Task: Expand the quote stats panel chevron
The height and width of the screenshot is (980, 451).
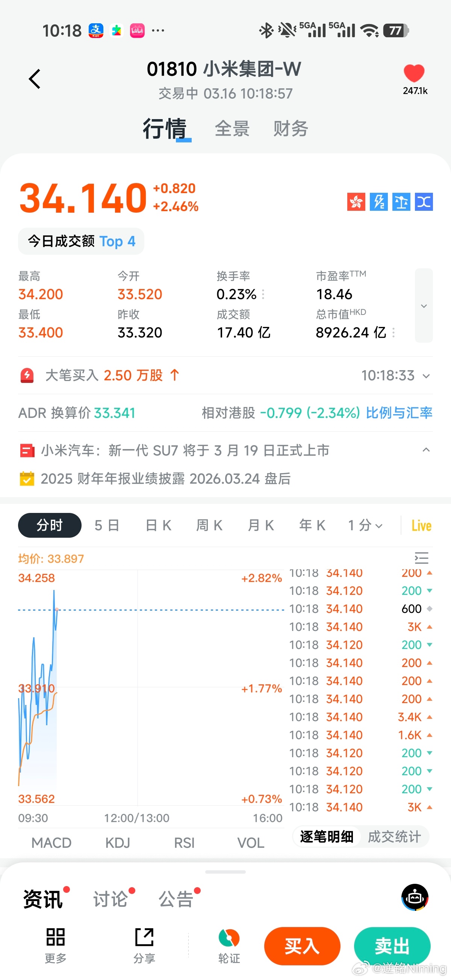Action: [x=424, y=305]
